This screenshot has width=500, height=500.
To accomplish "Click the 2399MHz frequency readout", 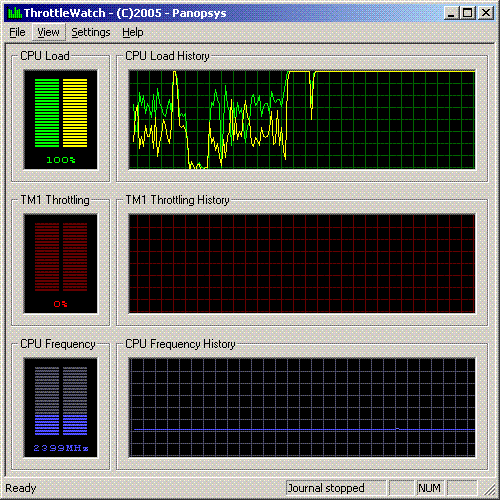I will tap(61, 448).
